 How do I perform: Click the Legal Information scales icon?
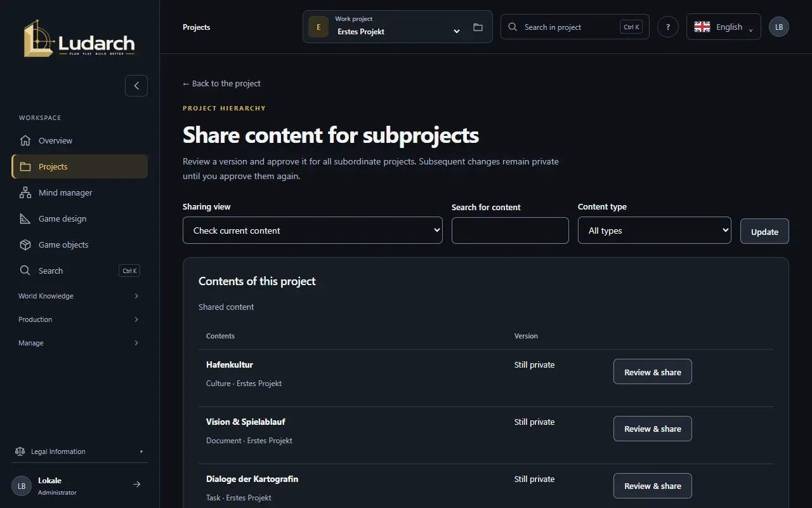(x=20, y=451)
